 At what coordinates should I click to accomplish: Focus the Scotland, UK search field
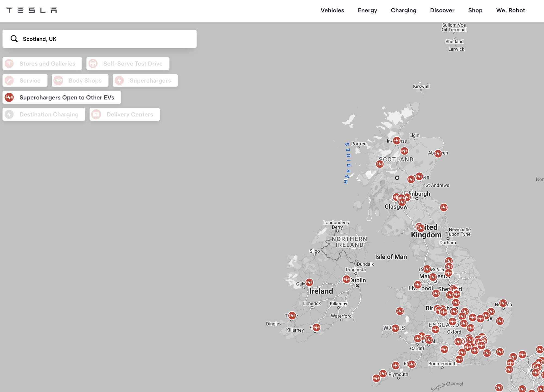(100, 39)
